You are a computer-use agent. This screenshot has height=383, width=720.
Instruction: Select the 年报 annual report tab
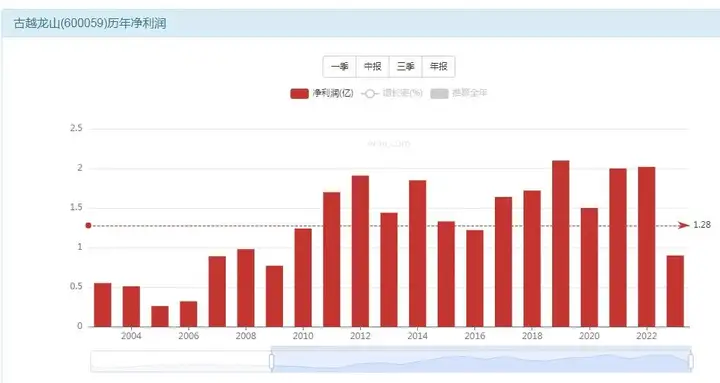coord(439,67)
